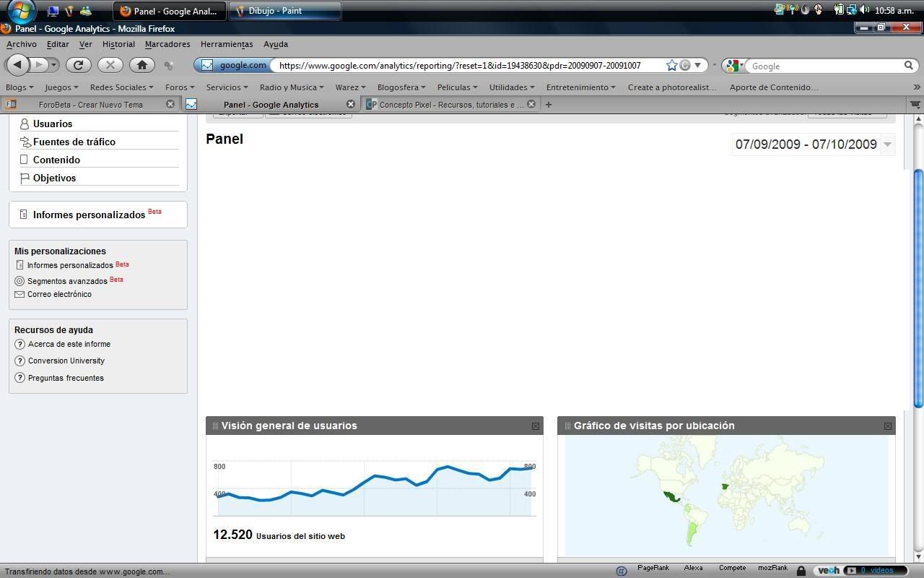Open Acerca de este informe help link

pyautogui.click(x=69, y=344)
